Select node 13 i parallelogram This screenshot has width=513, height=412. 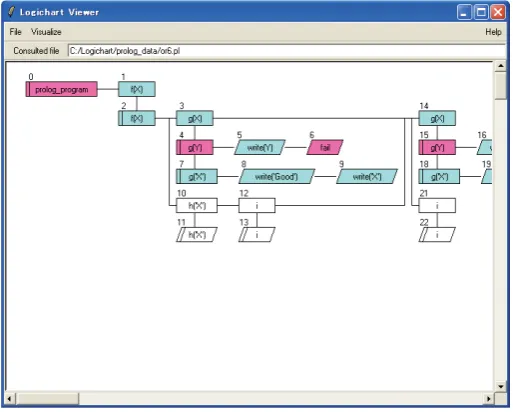(257, 235)
